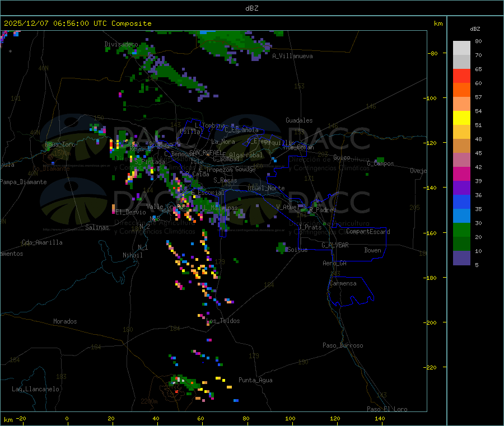Viewport: 504px width, 426px height.
Task: Click the Tropezon Goudge label
Action: [x=231, y=170]
